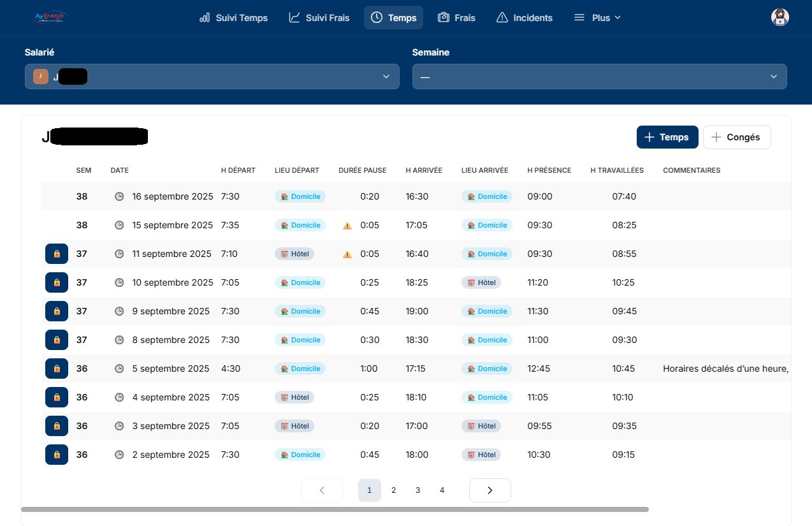Select the Temps navigation tab

394,18
